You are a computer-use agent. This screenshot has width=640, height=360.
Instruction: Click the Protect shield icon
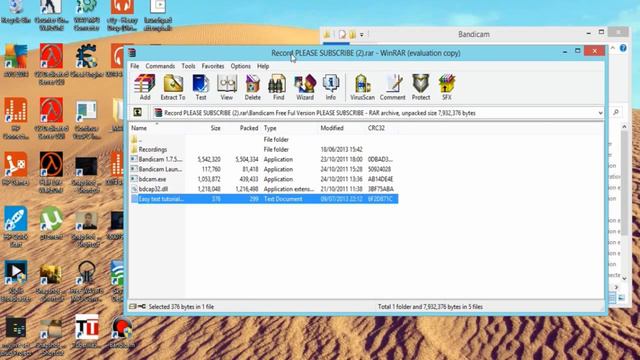point(421,87)
